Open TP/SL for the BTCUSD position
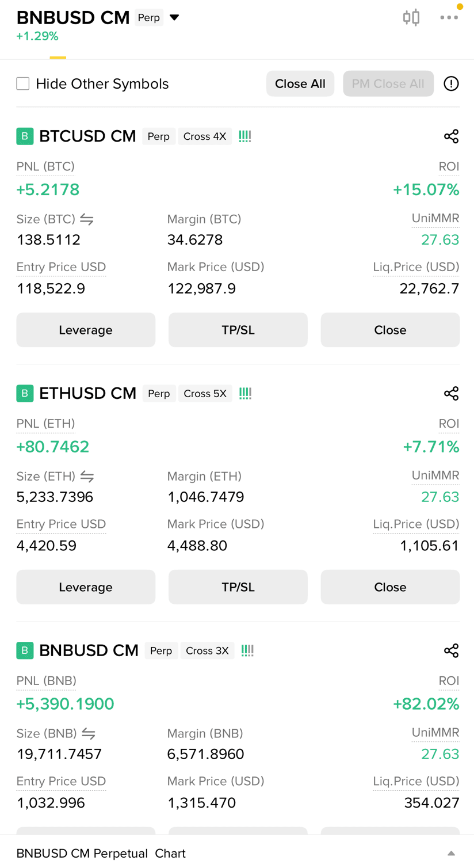The height and width of the screenshot is (868, 474). pos(238,330)
